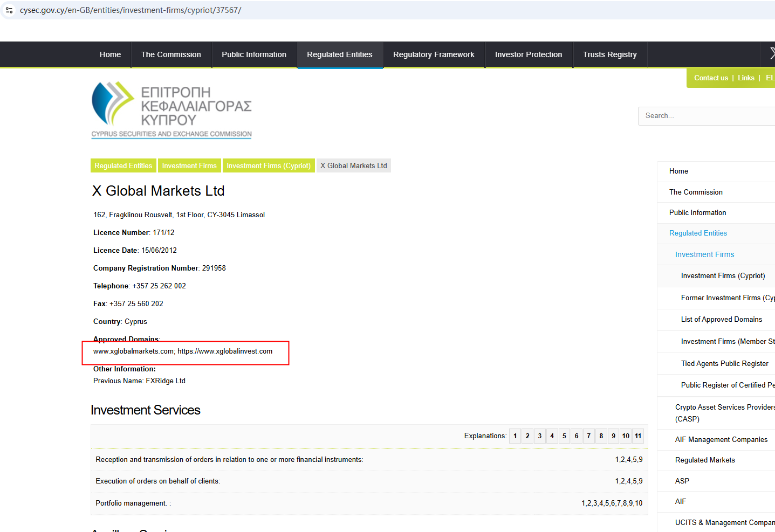Click into the Search input field
The width and height of the screenshot is (775, 532).
(707, 116)
